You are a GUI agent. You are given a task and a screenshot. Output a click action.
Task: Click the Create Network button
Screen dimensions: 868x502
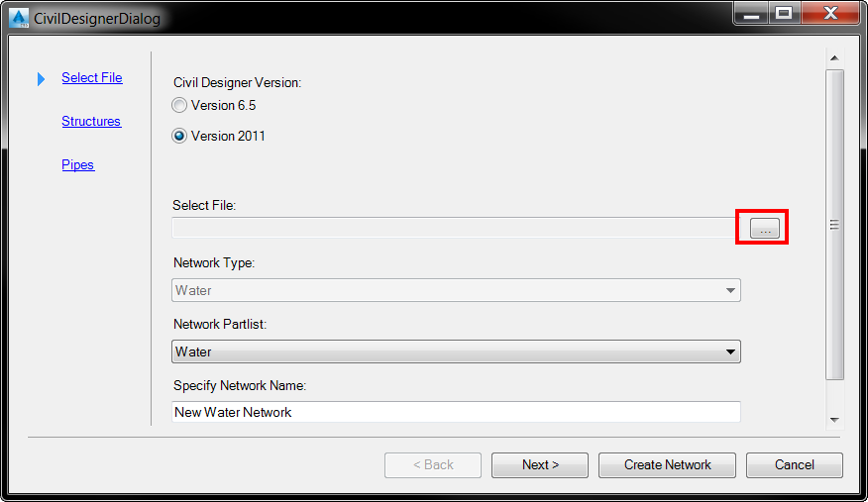tap(667, 465)
